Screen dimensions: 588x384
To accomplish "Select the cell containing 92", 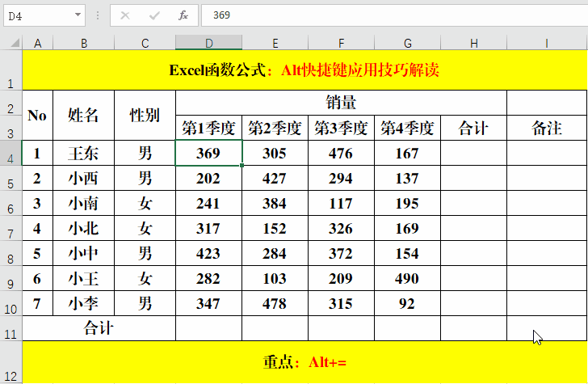I will (x=407, y=303).
